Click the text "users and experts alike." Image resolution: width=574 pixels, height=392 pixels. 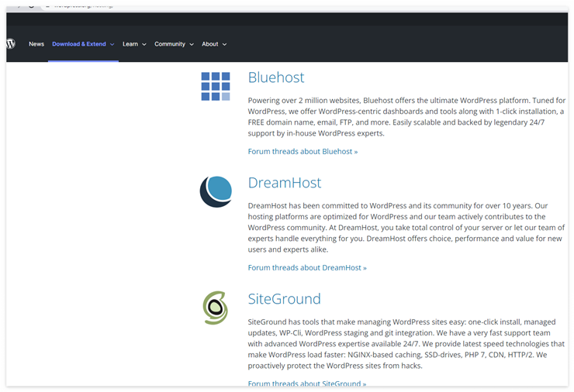click(x=288, y=249)
